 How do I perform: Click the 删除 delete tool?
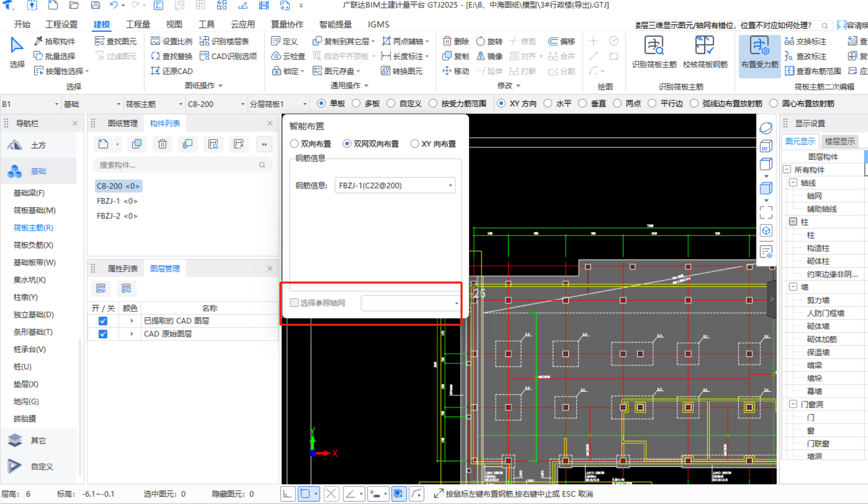coord(456,41)
